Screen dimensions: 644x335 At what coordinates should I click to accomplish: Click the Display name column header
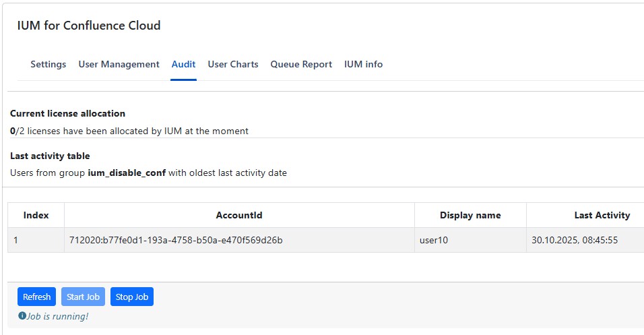[x=470, y=216]
